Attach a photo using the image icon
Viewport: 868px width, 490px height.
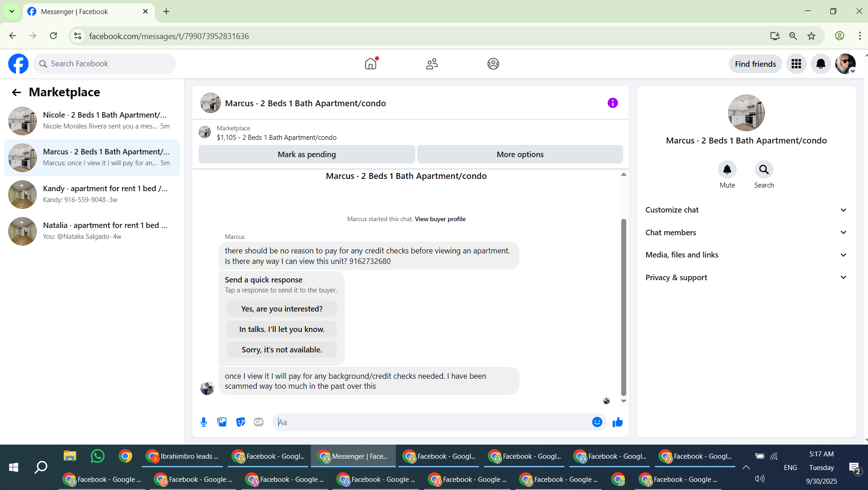(x=222, y=422)
